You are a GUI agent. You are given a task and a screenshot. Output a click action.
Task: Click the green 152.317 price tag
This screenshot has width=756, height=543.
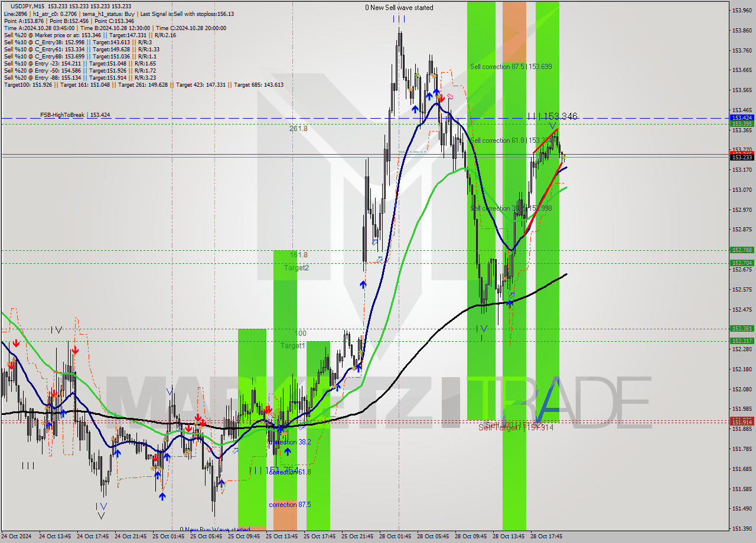(x=742, y=341)
